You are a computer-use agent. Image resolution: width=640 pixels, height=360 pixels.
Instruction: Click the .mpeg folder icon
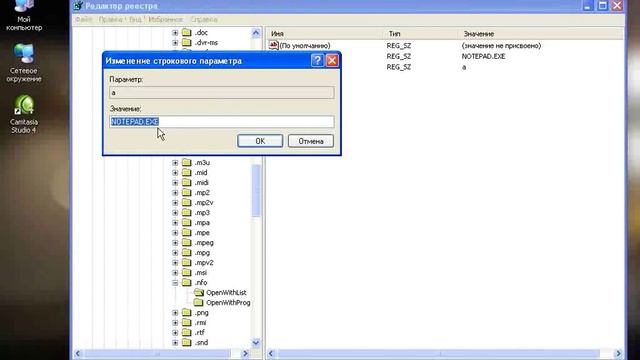[187, 242]
